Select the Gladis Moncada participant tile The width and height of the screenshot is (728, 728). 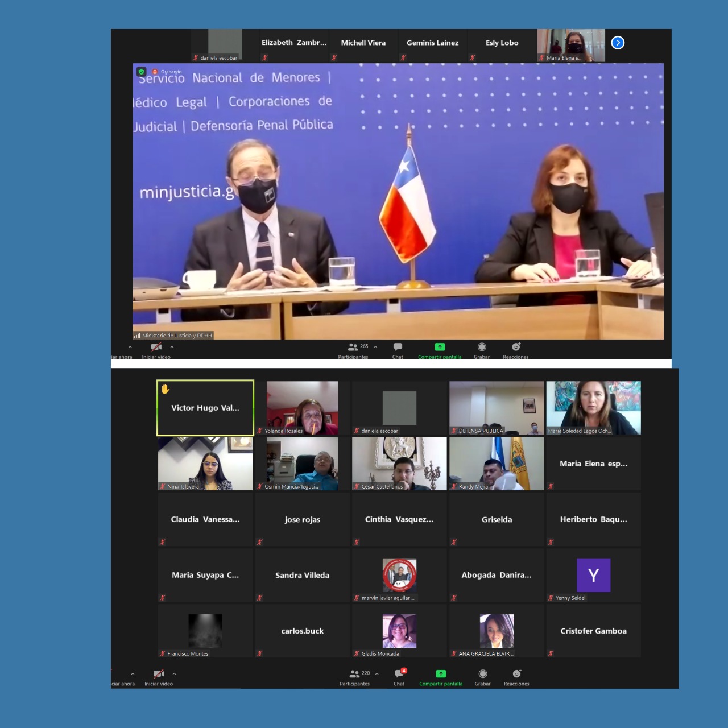point(399,631)
